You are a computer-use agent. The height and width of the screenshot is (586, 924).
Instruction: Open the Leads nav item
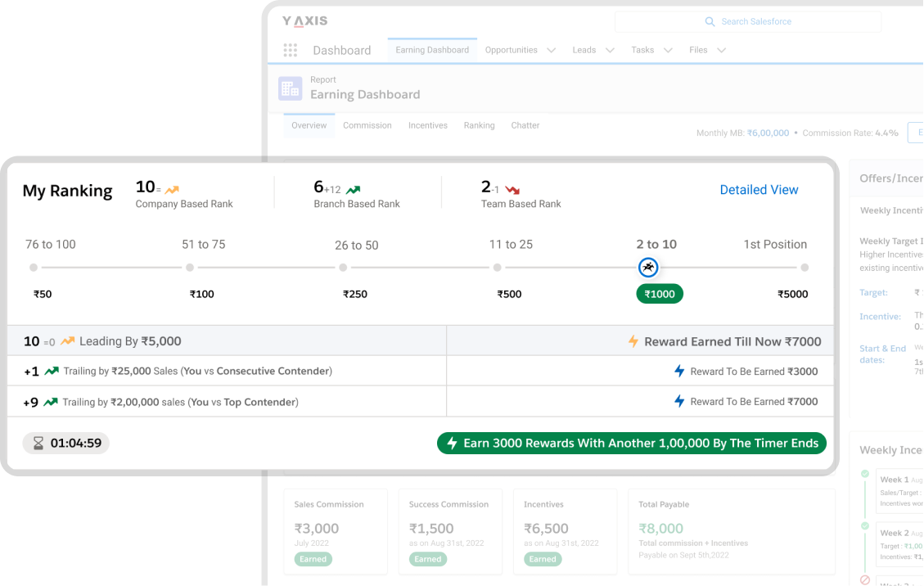click(x=584, y=50)
